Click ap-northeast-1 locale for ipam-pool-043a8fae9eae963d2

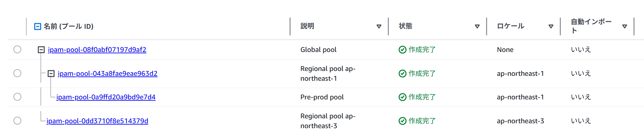point(521,74)
